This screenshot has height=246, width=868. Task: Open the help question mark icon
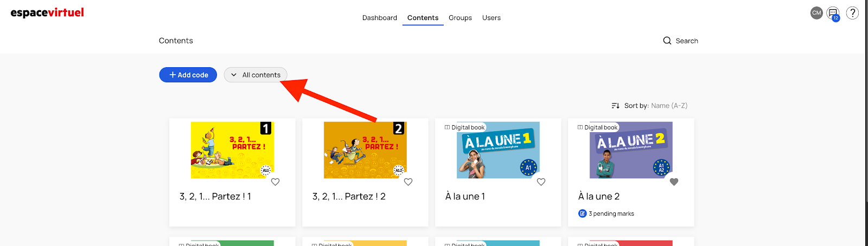tap(852, 13)
